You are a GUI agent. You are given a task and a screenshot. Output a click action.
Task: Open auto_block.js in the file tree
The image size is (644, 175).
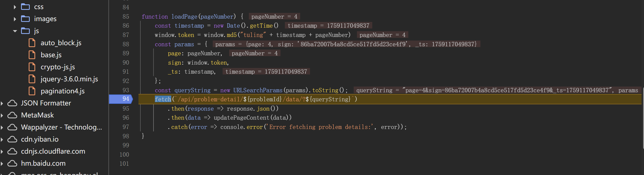pos(61,43)
